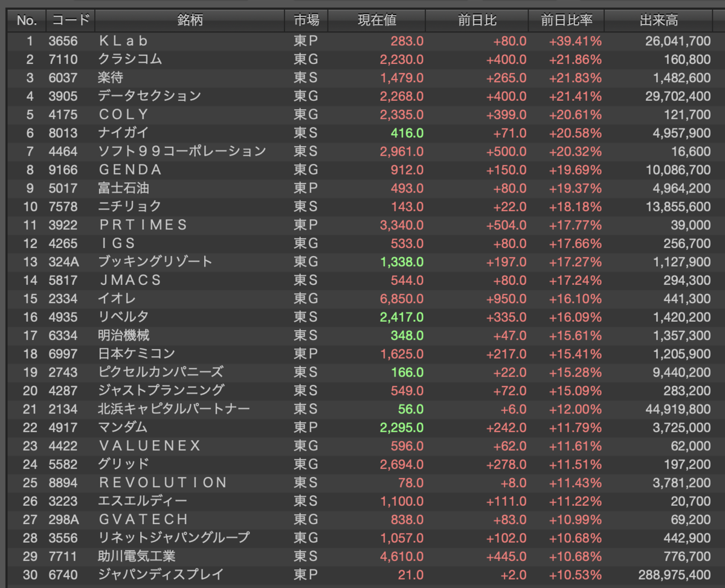Select the リネットジャパングループ stock name
Screen dimensions: 725x588
174,538
